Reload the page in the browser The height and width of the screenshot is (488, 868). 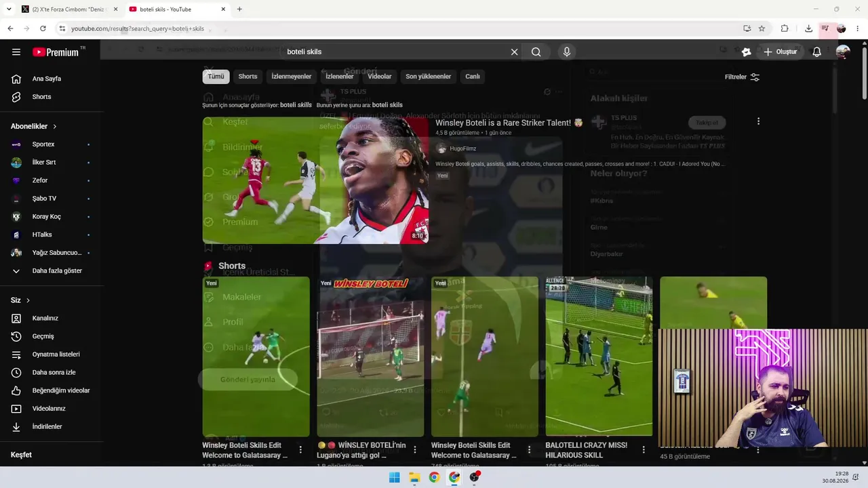pyautogui.click(x=43, y=28)
